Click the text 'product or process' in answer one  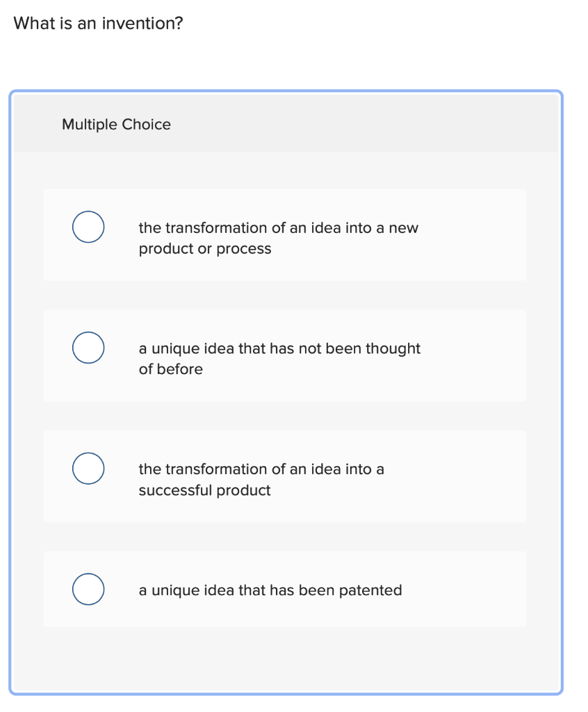click(205, 248)
